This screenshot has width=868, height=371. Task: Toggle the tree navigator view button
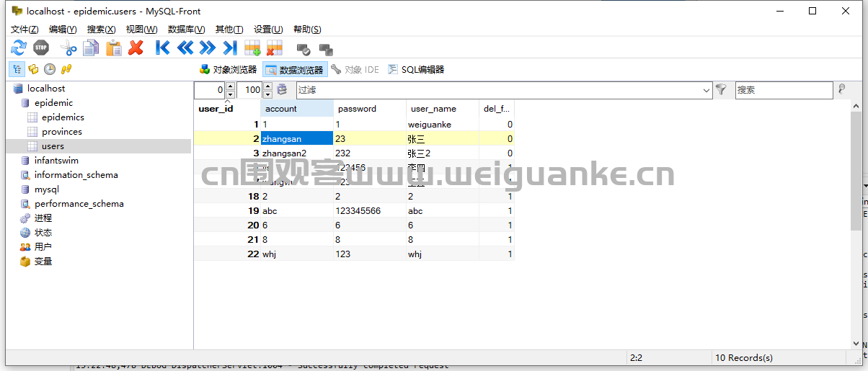17,69
